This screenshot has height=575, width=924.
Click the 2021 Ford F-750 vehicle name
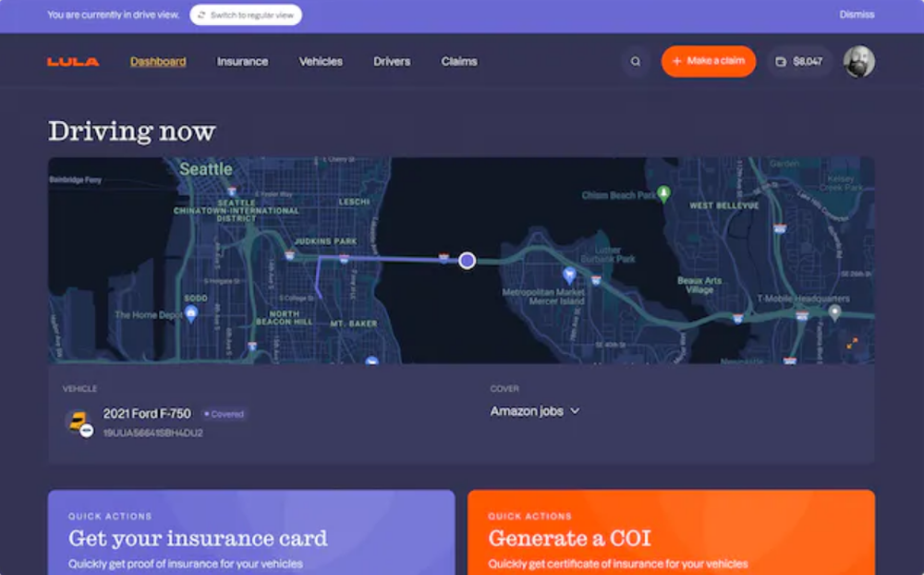click(x=147, y=413)
